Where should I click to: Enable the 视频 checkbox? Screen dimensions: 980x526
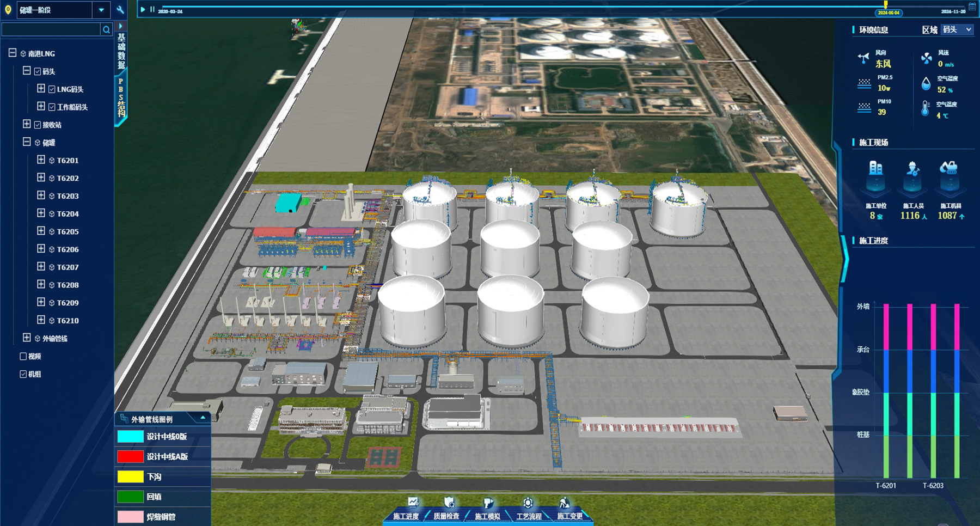23,356
